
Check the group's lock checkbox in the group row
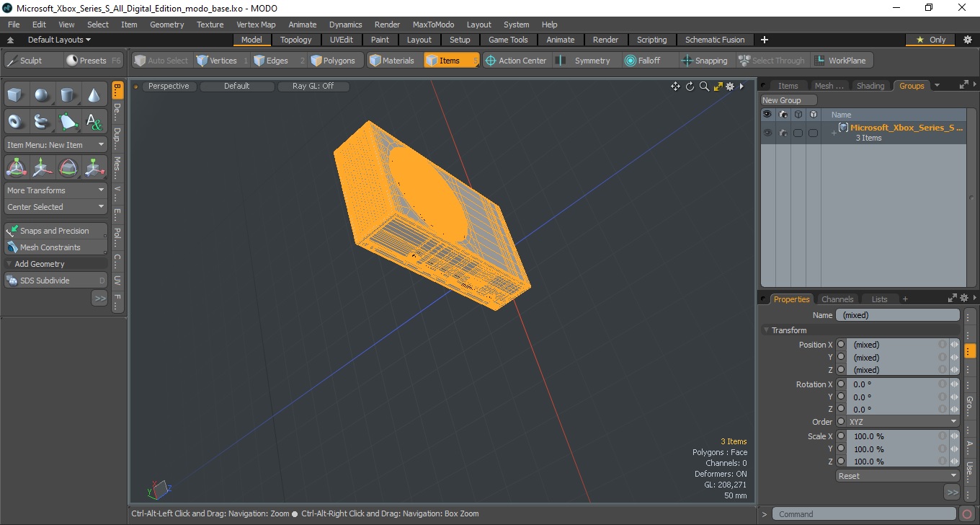798,133
